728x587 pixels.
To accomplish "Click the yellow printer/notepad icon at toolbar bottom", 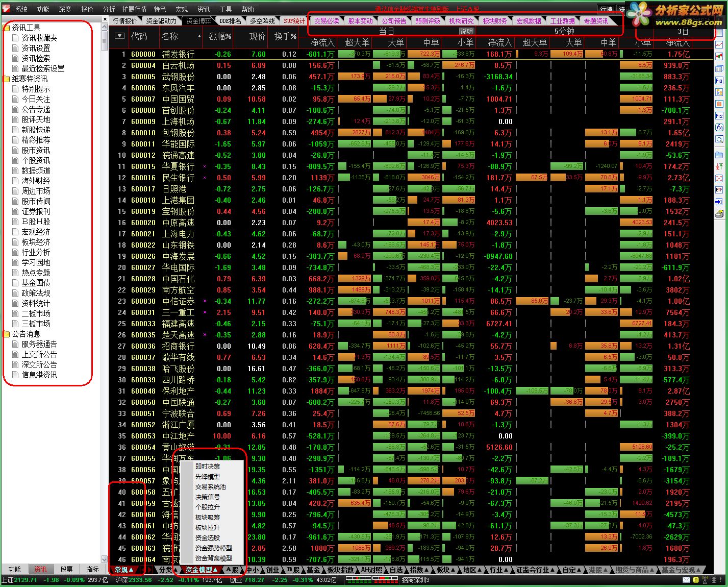I will [x=719, y=213].
